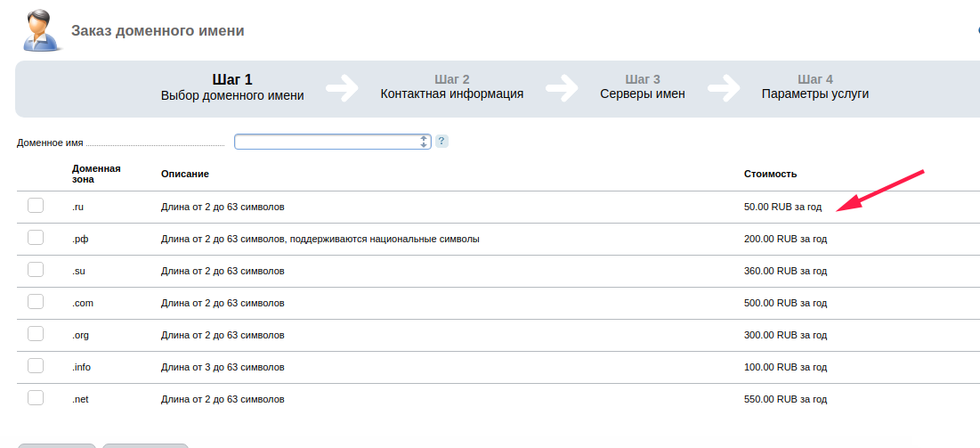This screenshot has width=980, height=448.
Task: Tick the .net domain zone checkbox
Action: tap(36, 398)
